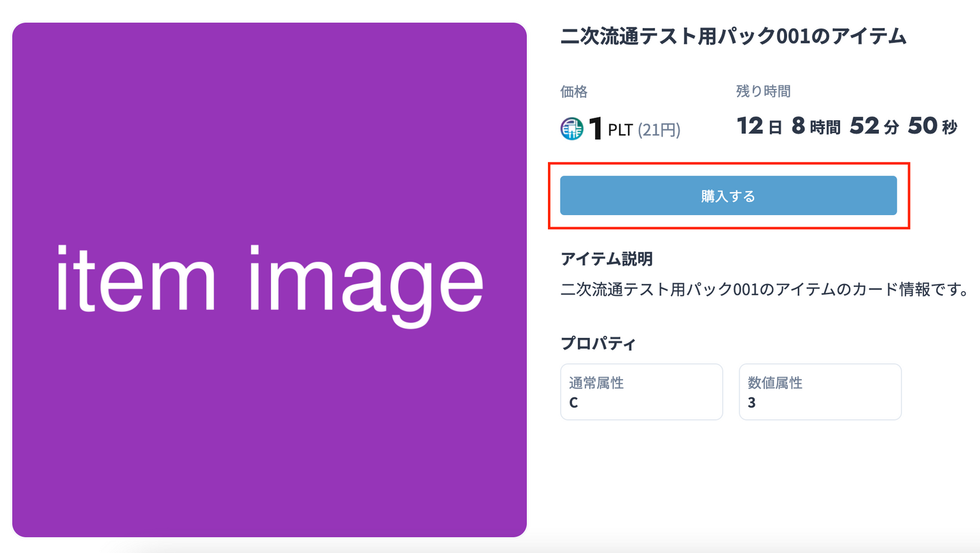The width and height of the screenshot is (980, 553).
Task: Click the 残り時間 label
Action: [x=763, y=92]
